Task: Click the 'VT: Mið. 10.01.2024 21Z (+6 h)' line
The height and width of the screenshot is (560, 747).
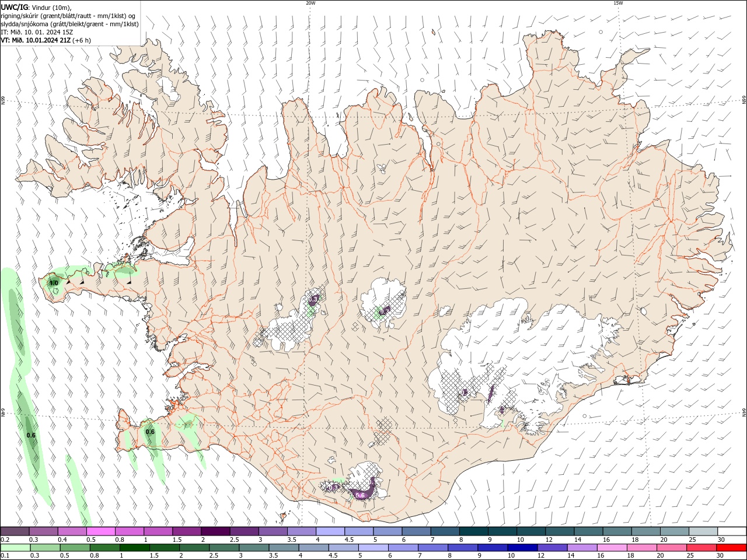Action: [x=46, y=40]
